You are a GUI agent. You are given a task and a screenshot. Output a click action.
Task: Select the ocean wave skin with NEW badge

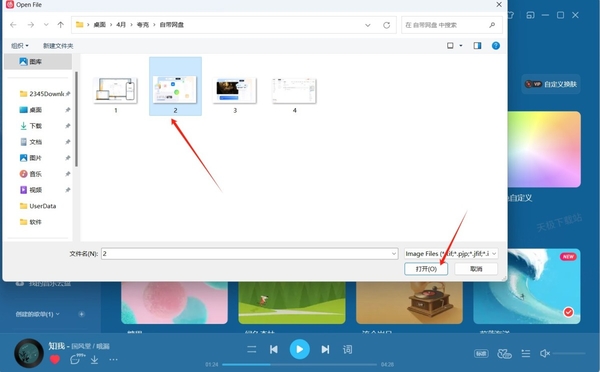coord(527,286)
